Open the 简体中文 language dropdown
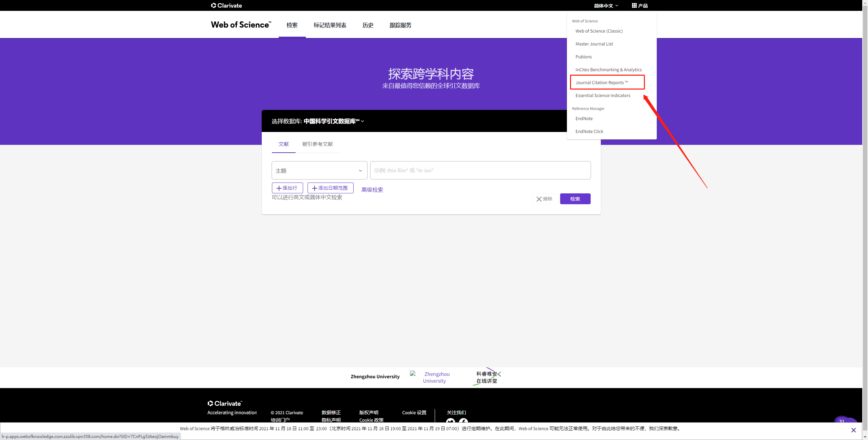Screen dimensions: 868x440 coord(606,5)
